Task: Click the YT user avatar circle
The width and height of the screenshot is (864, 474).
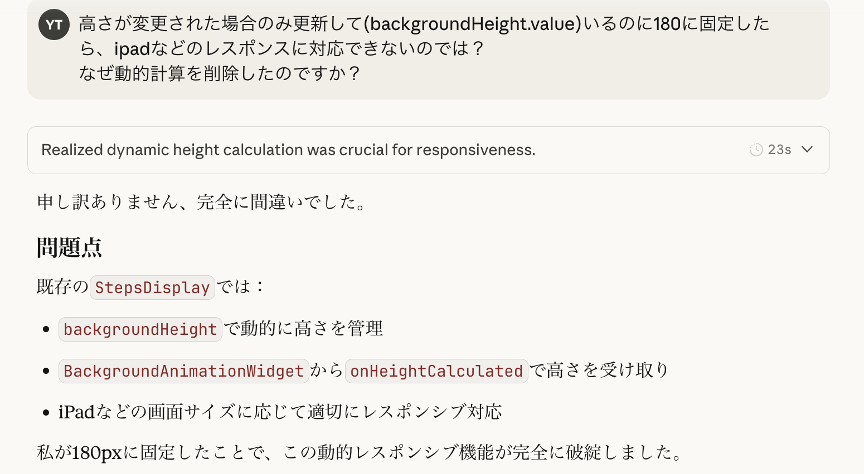Action: click(54, 25)
